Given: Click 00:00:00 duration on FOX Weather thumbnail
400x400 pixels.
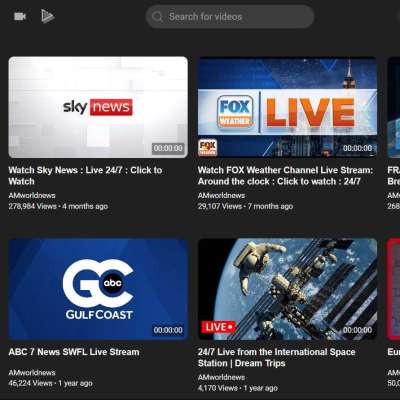Looking at the screenshot, I should point(358,148).
